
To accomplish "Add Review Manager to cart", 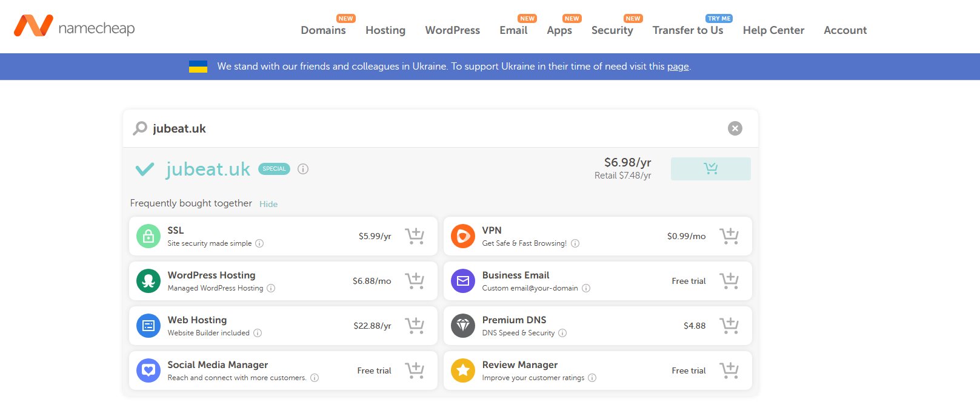I will point(728,370).
